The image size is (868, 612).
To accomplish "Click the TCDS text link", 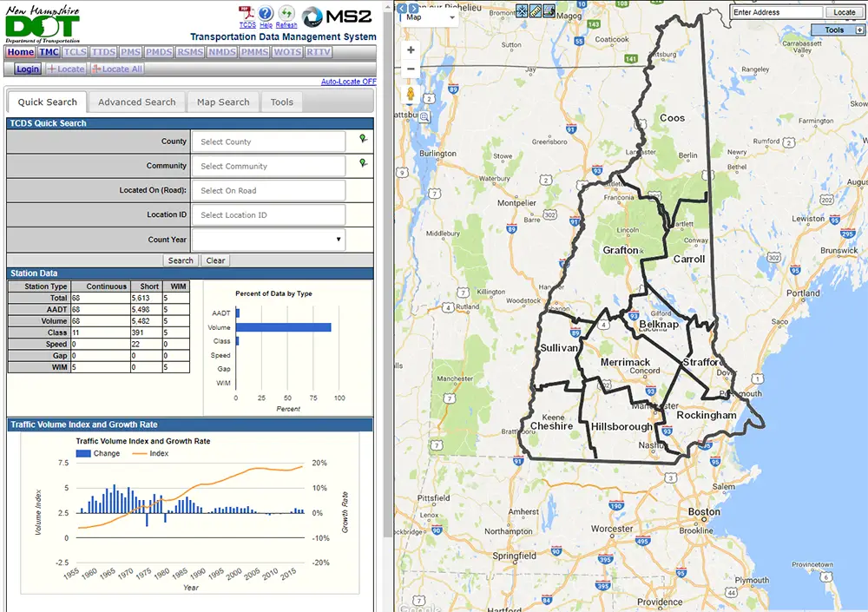I will click(x=247, y=25).
